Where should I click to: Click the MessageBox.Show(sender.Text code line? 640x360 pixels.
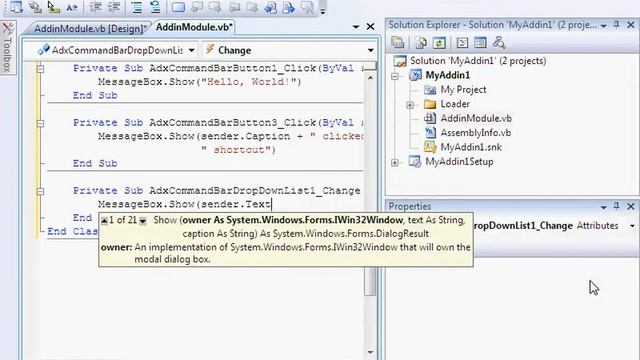point(184,204)
